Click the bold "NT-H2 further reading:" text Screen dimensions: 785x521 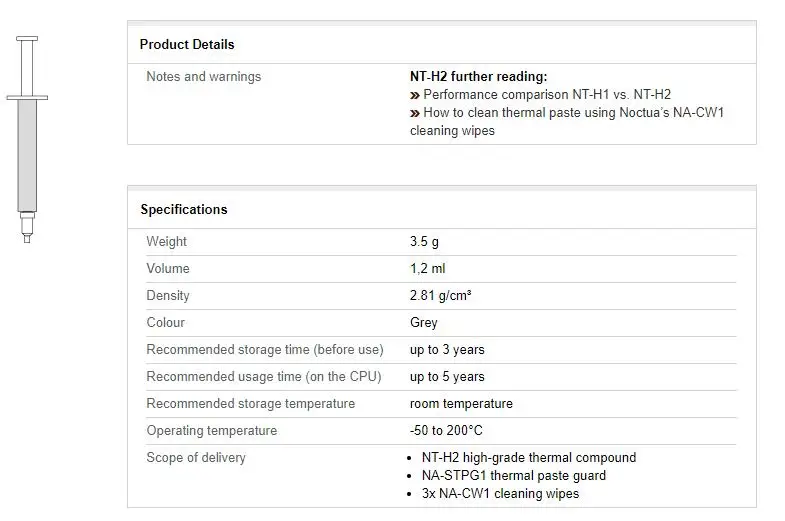point(479,76)
